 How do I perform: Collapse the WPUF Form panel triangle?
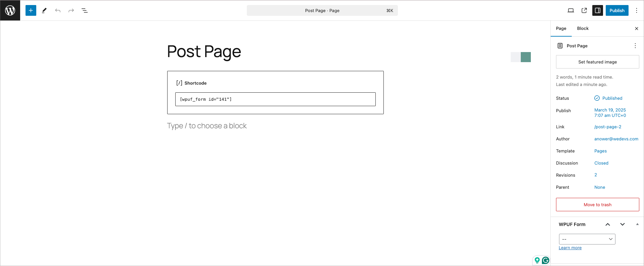pos(637,224)
